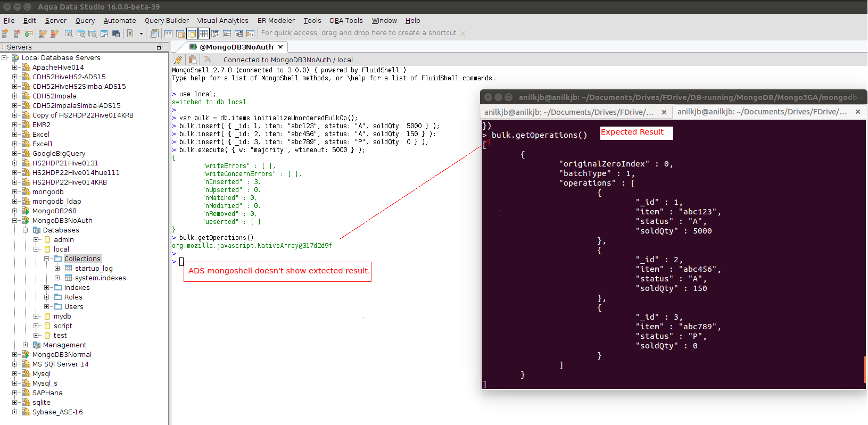Image resolution: width=868 pixels, height=425 pixels.
Task: Click the CDH52Impala server icon
Action: pyautogui.click(x=26, y=96)
